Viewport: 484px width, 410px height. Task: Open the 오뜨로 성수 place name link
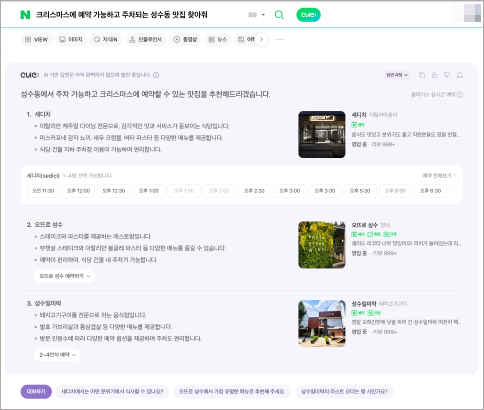[365, 225]
